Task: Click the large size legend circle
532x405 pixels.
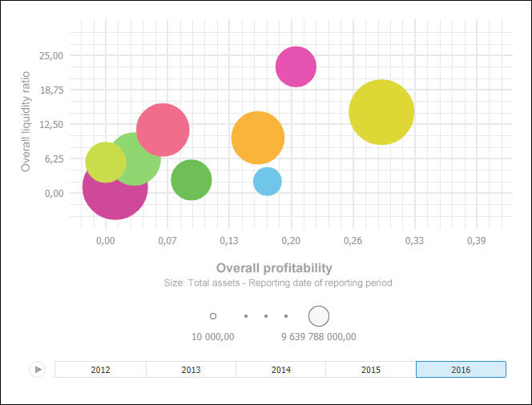Action: (x=319, y=316)
